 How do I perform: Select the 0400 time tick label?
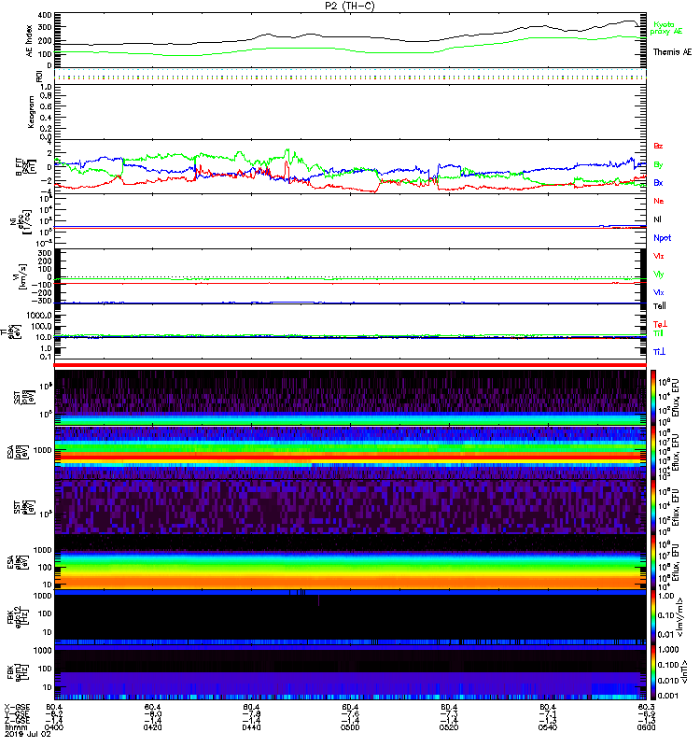(54, 727)
